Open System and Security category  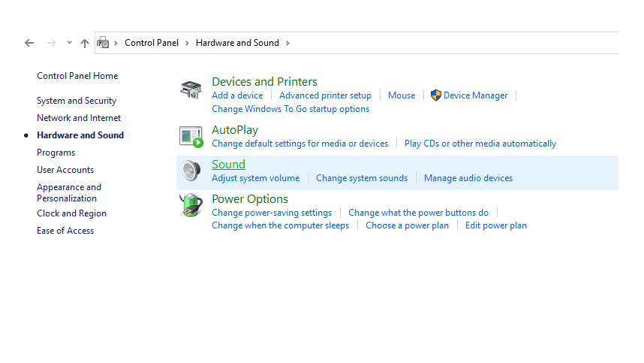tap(77, 101)
